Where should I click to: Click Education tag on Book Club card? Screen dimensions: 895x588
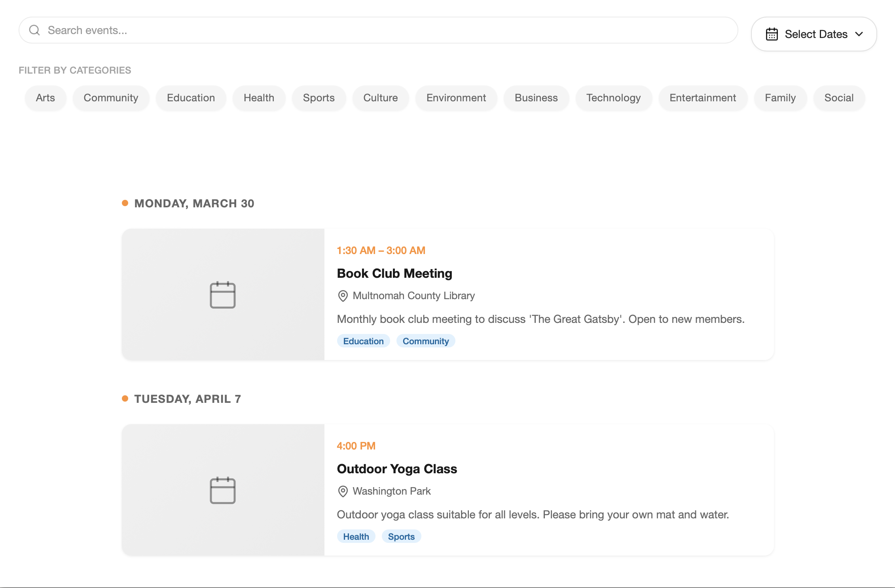click(363, 341)
